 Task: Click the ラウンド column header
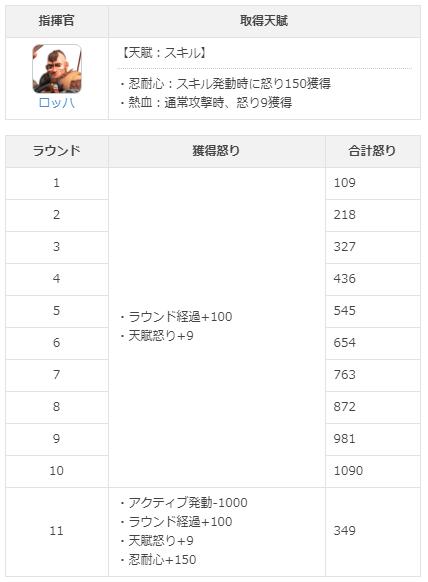(x=57, y=151)
